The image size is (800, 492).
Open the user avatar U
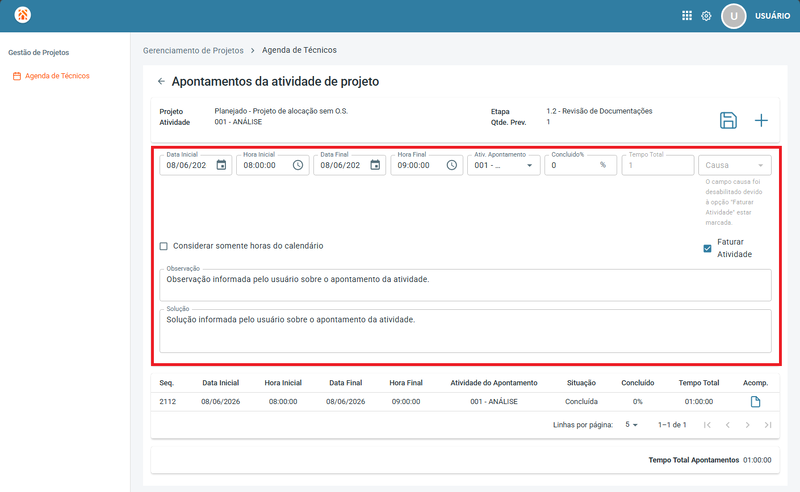click(x=733, y=16)
